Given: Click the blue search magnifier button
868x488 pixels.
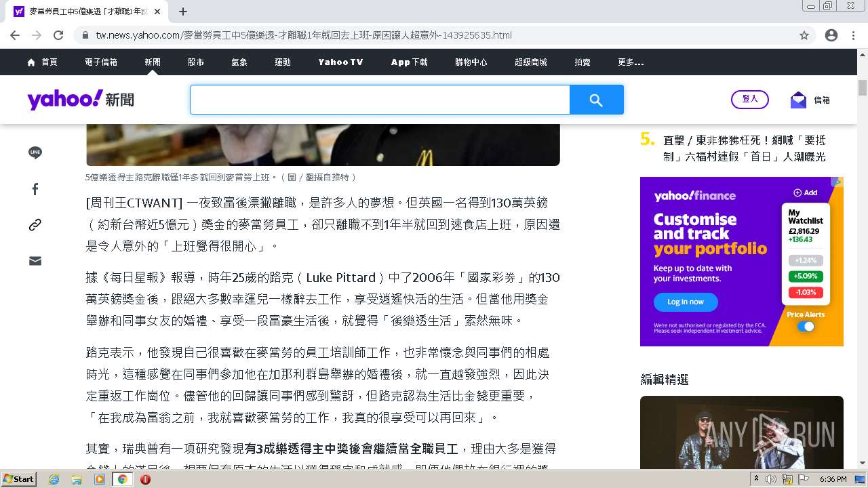Looking at the screenshot, I should (x=596, y=100).
